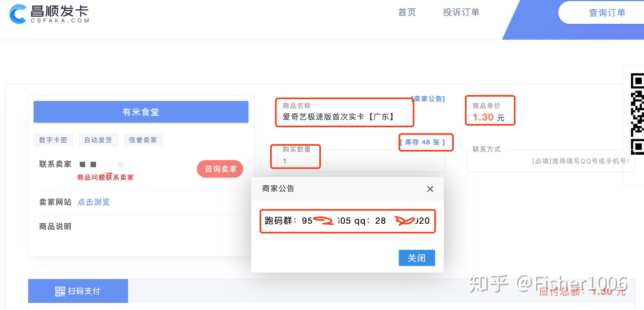
Task: Focus the 购买数量 quantity field
Action: [361, 161]
